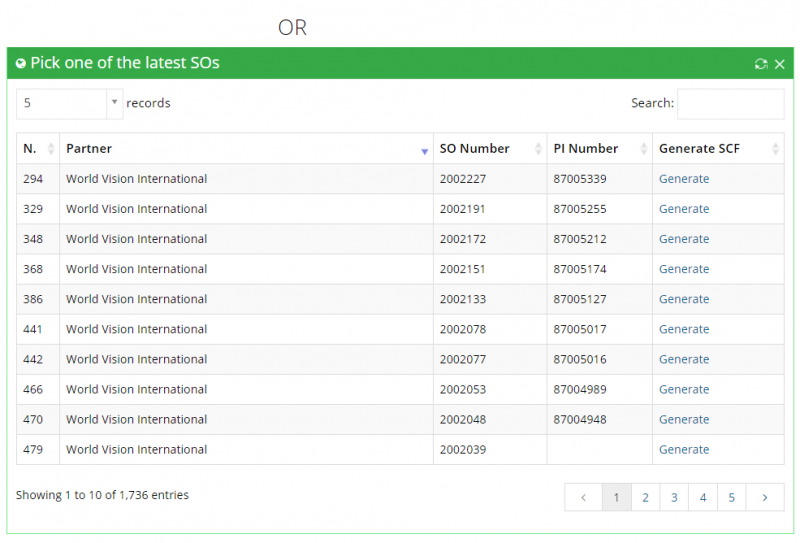Go to page 2 of results
Viewport: 800px width, 543px height.
645,497
